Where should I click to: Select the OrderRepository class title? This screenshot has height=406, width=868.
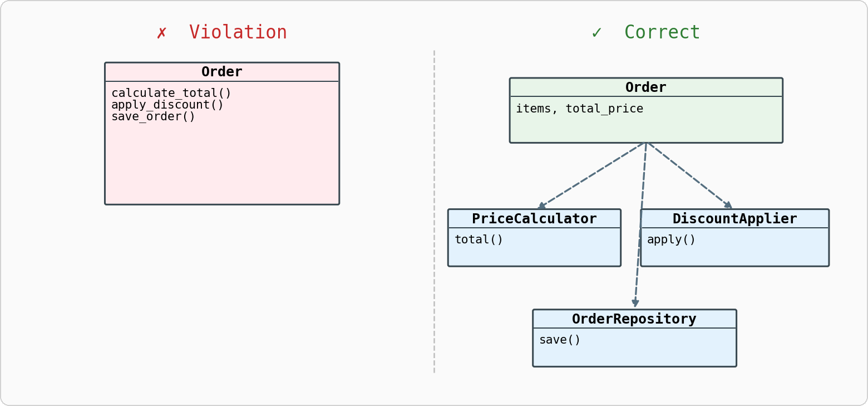click(x=634, y=319)
